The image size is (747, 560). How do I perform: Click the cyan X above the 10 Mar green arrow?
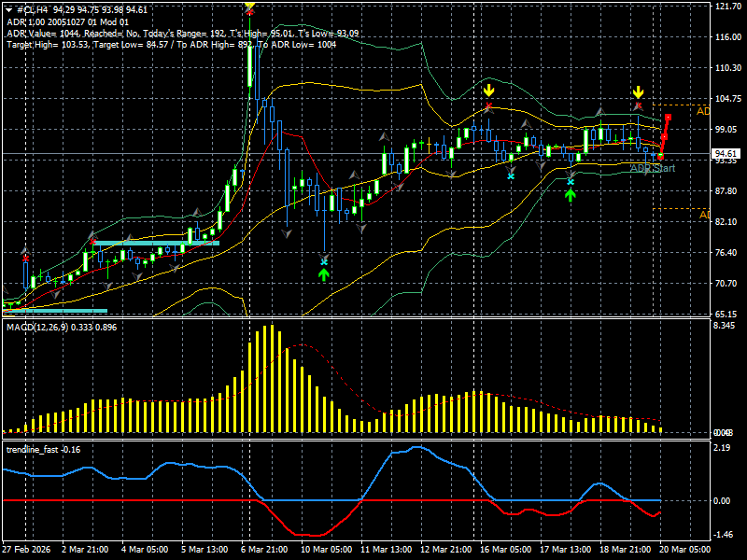[x=324, y=262]
